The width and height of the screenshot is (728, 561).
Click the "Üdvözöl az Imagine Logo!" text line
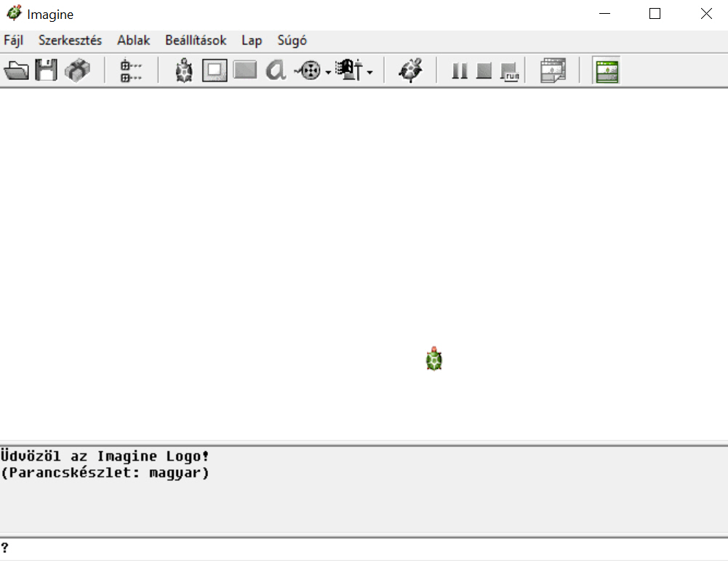coord(105,456)
